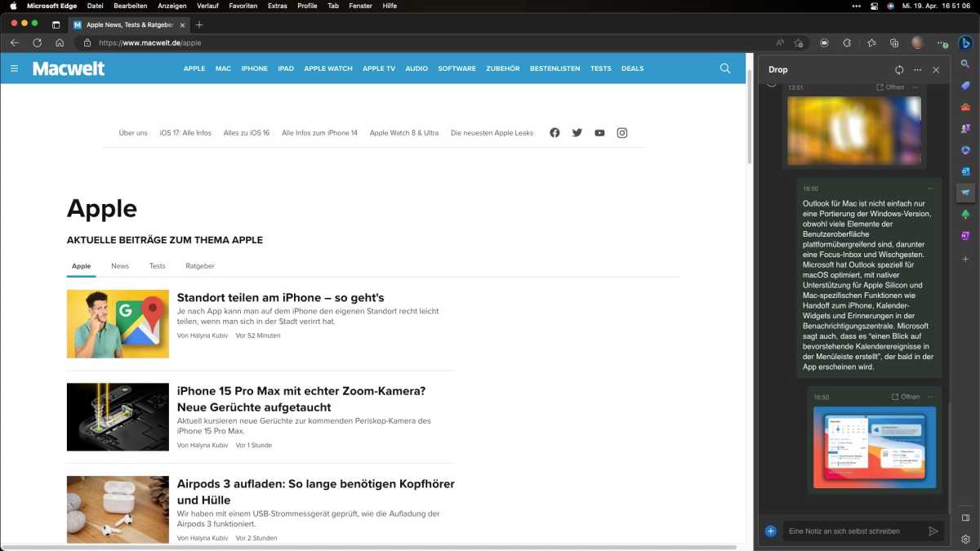
Task: Open Macwelt's Instagram profile icon
Action: click(622, 133)
